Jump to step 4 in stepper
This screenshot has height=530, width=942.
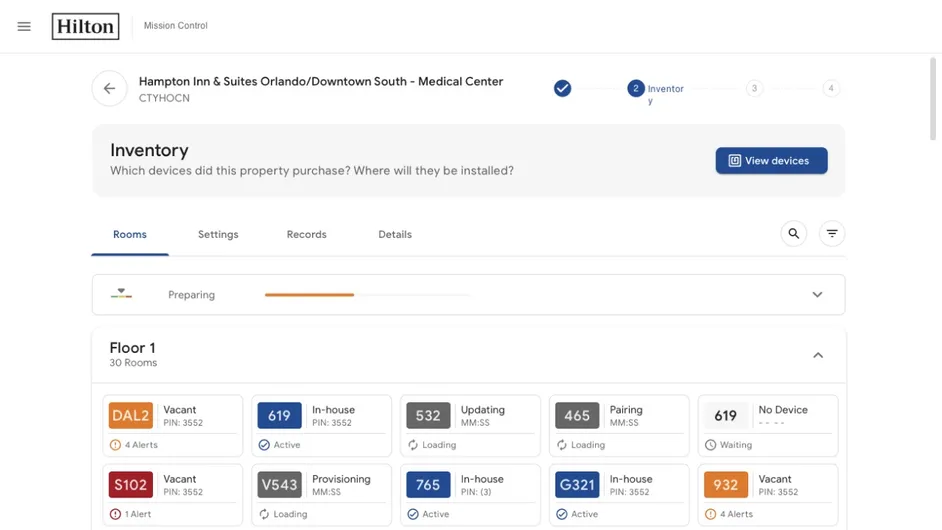pyautogui.click(x=831, y=88)
